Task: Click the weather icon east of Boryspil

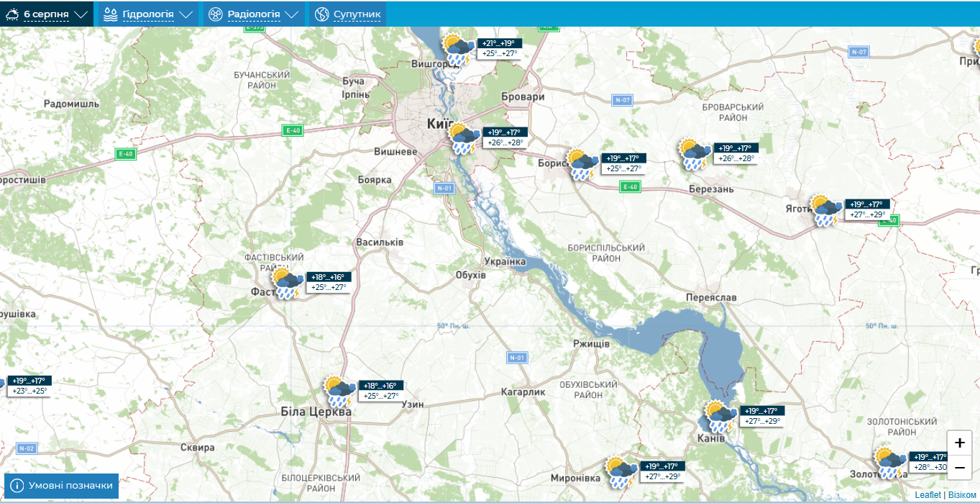Action: [695, 154]
